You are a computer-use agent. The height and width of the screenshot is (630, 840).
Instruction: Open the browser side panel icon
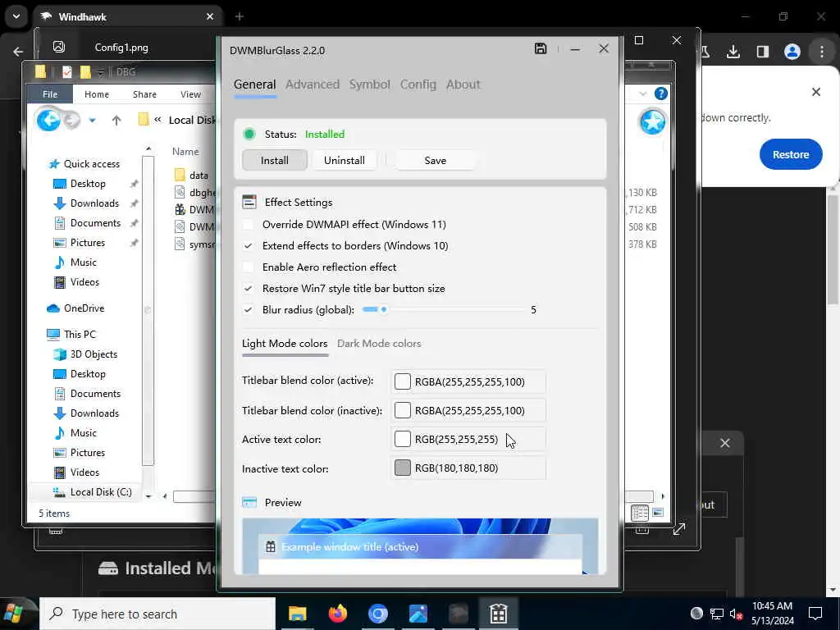click(x=762, y=52)
